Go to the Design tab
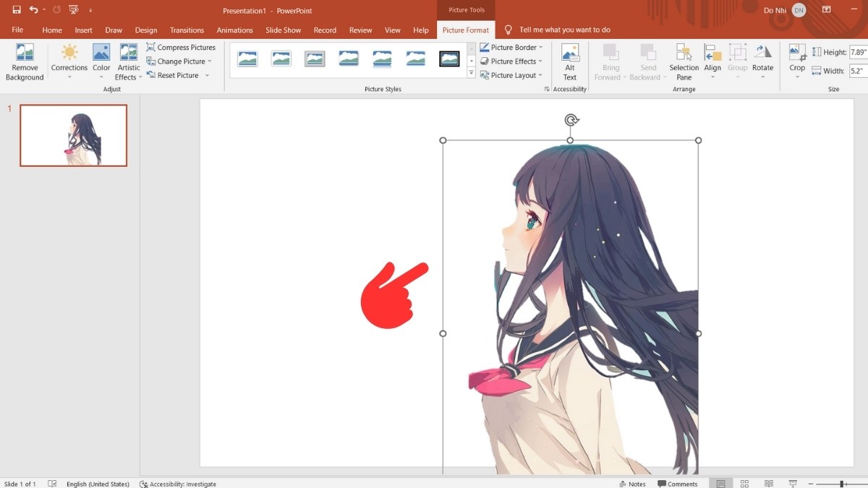The width and height of the screenshot is (868, 488). pos(146,30)
